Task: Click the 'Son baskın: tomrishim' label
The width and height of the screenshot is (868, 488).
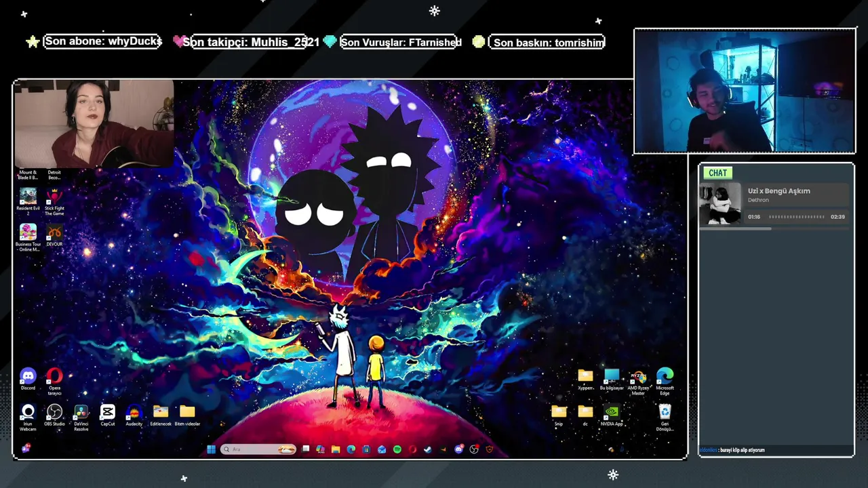Action: 548,42
